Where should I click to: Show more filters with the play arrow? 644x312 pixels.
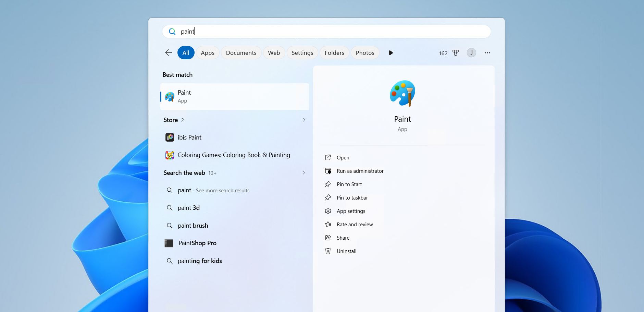391,53
